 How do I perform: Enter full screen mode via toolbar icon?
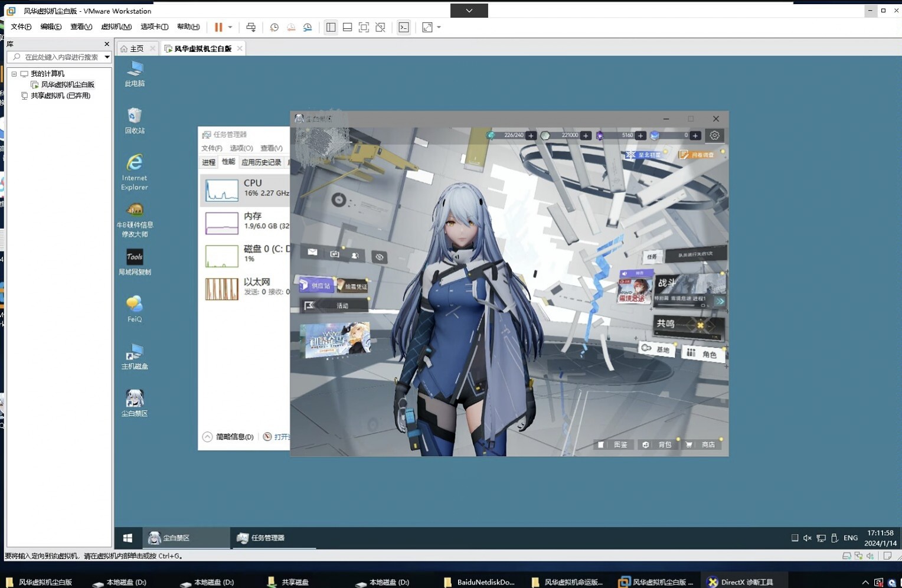[x=364, y=27]
